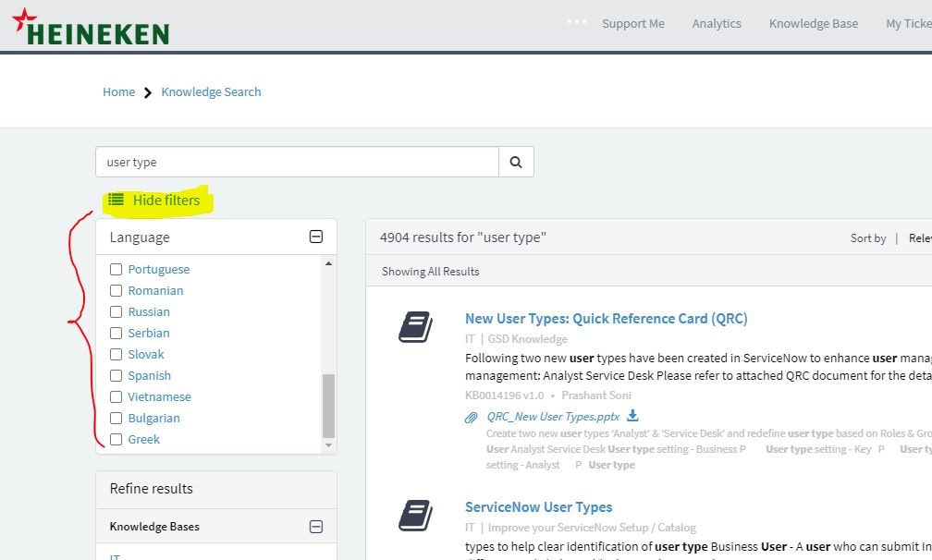Click the Improve your ServiceNow Setup / Catalog text
The width and height of the screenshot is (932, 560).
pyautogui.click(x=592, y=528)
